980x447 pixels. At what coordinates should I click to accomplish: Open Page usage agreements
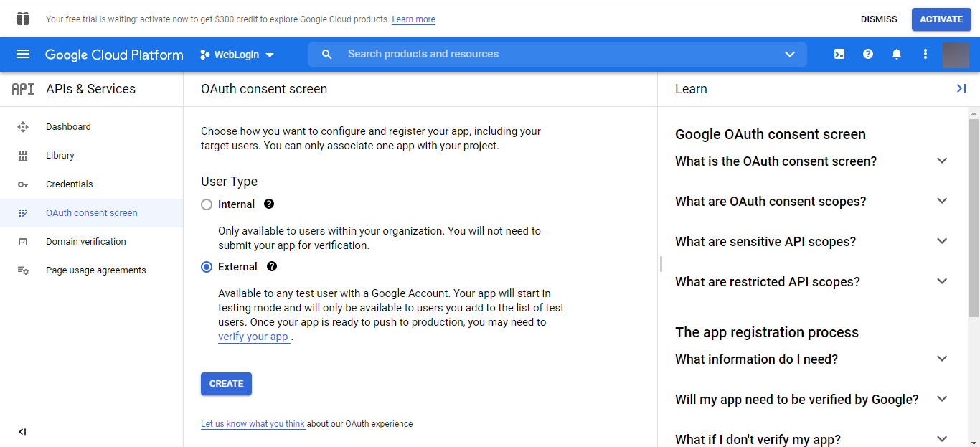(91, 270)
